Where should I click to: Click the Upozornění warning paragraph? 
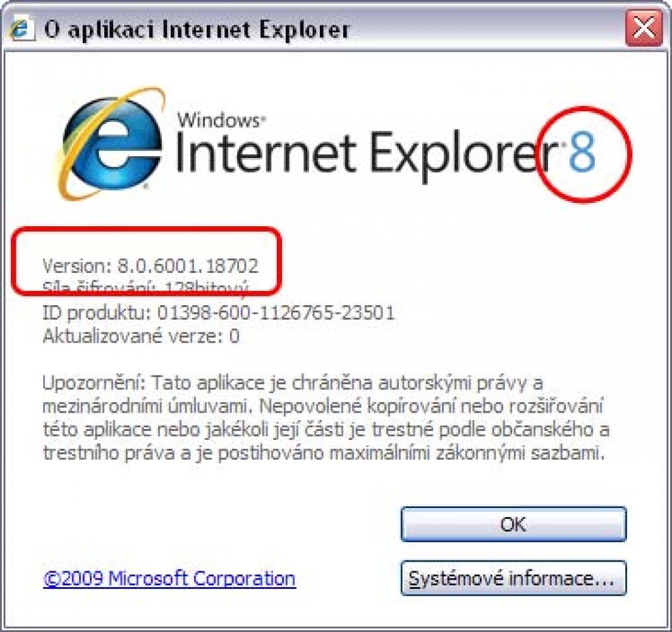(326, 418)
